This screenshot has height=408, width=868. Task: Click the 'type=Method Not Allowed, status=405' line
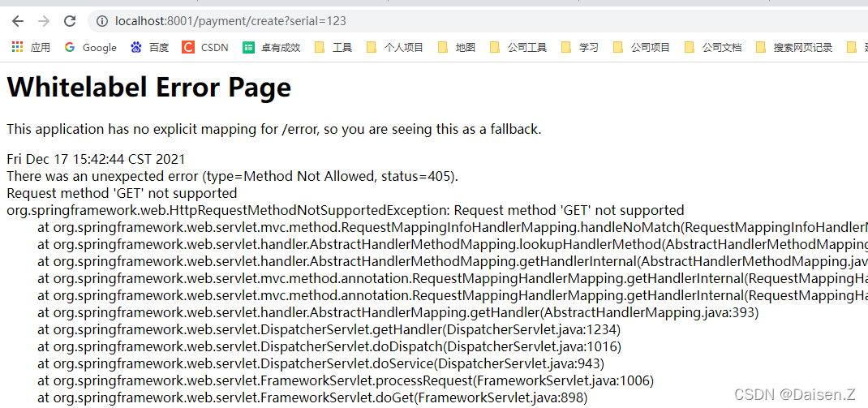[233, 177]
